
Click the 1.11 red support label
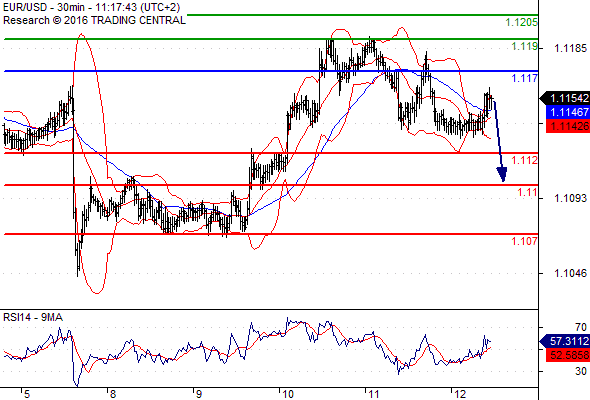pyautogui.click(x=528, y=193)
